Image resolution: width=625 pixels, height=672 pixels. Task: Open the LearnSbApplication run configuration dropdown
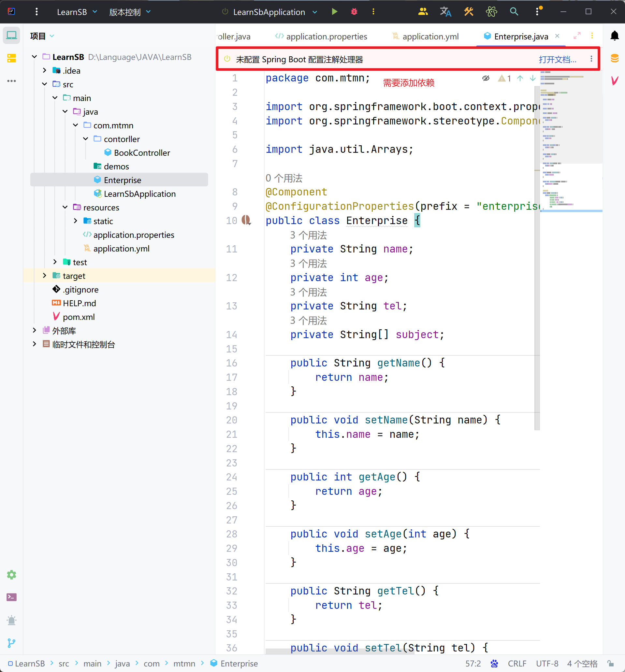click(x=314, y=12)
